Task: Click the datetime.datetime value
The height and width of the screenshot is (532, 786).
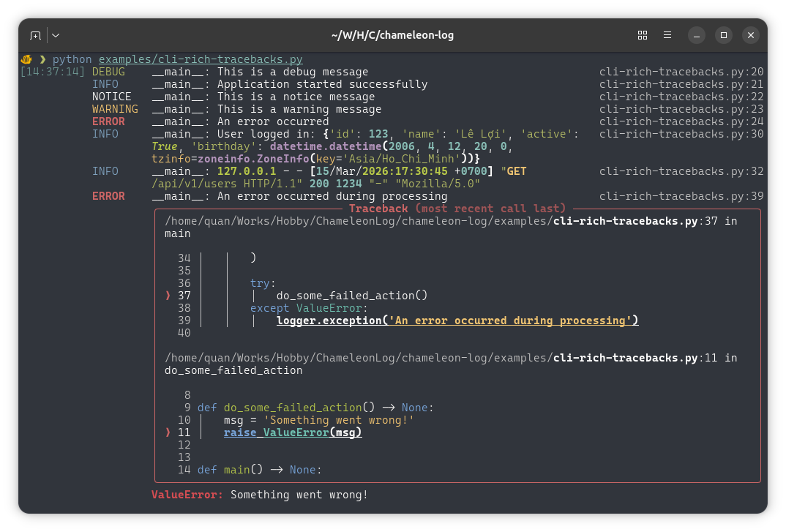Action: (x=326, y=146)
